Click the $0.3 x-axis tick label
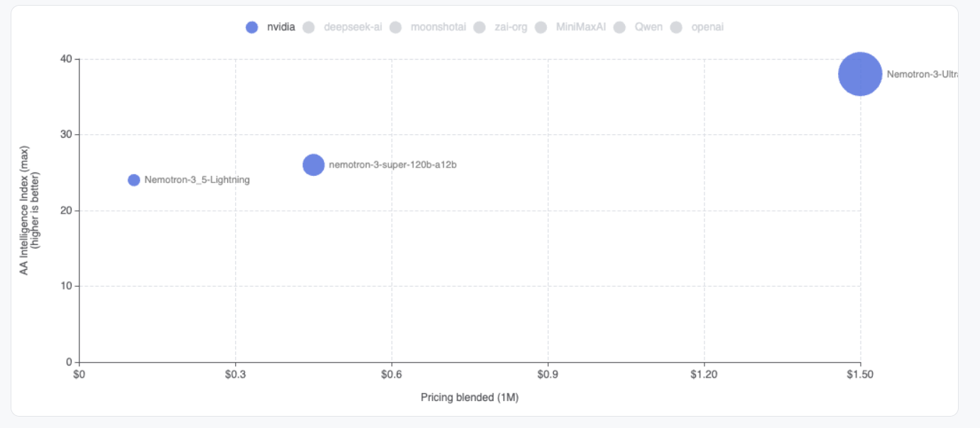This screenshot has height=428, width=980. [x=235, y=373]
